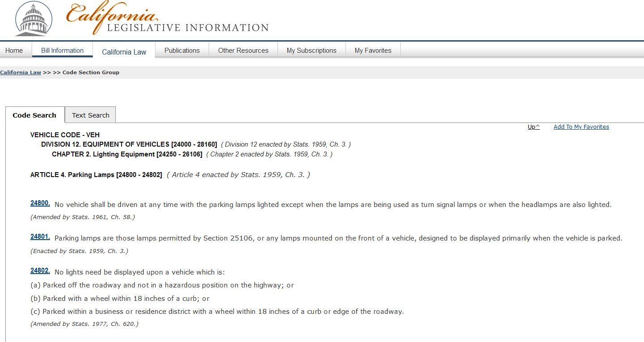Open section 24802 link
Image resolution: width=644 pixels, height=342 pixels.
(x=40, y=271)
